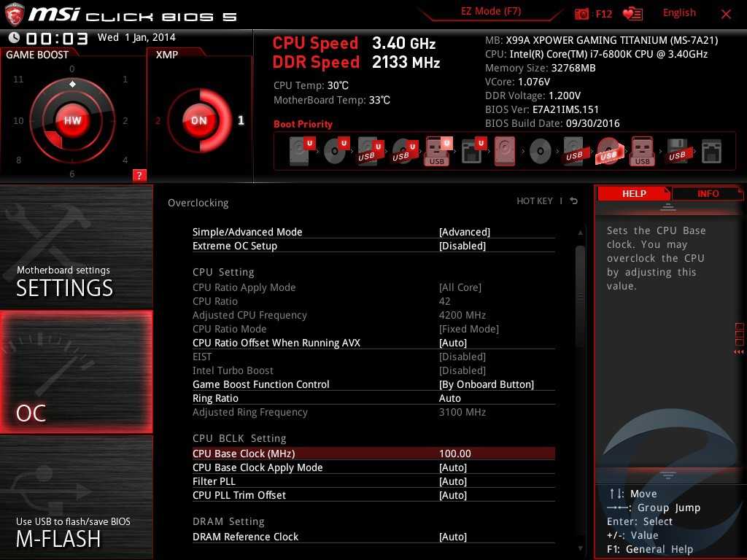Select the first hard disk boot device icon
Image resolution: width=747 pixels, height=560 pixels.
[301, 152]
